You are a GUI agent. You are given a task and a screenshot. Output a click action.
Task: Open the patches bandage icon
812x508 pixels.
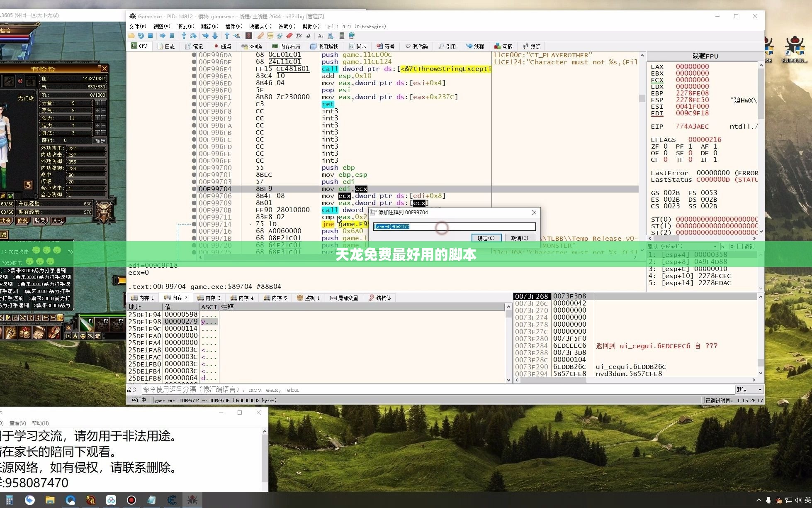[260, 36]
